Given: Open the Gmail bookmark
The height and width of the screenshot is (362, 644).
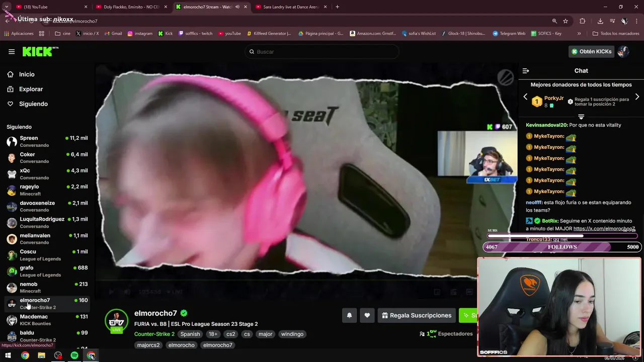Looking at the screenshot, I should (113, 34).
